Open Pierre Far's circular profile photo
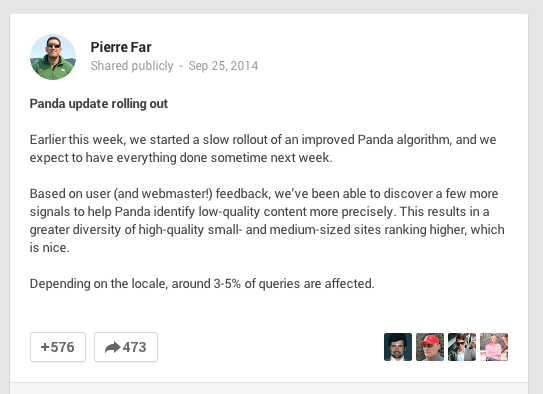The image size is (543, 394). 53,57
